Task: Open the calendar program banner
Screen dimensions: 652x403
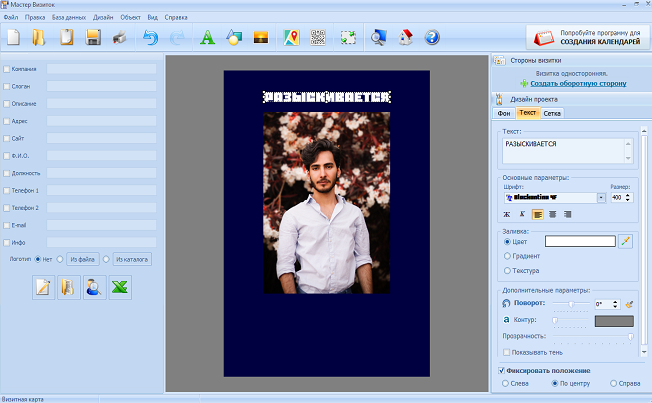Action: click(x=588, y=37)
